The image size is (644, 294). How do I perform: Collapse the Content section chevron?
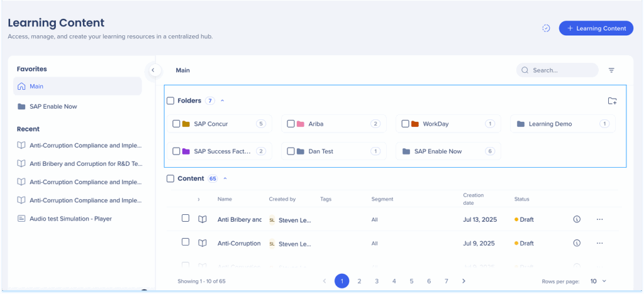coord(225,178)
